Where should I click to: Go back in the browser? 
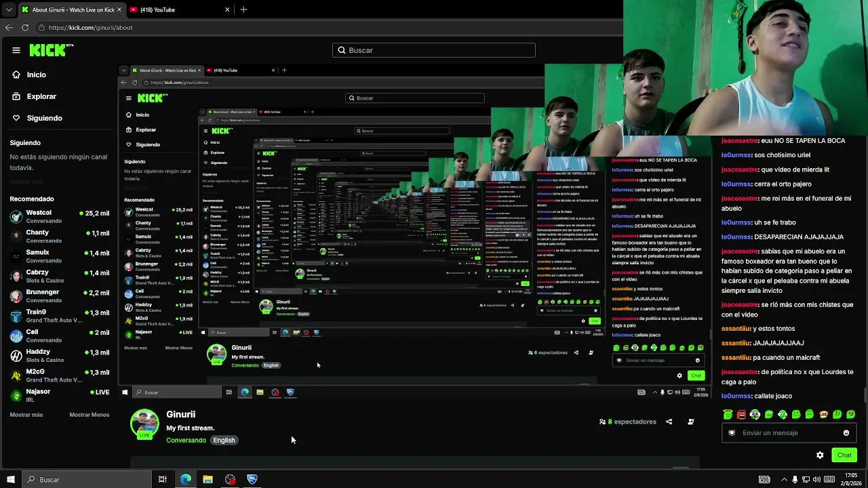[x=9, y=27]
